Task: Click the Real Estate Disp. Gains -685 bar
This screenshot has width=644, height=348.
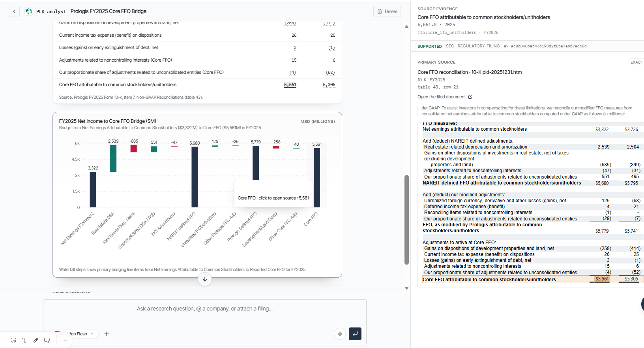Action: coord(134,149)
